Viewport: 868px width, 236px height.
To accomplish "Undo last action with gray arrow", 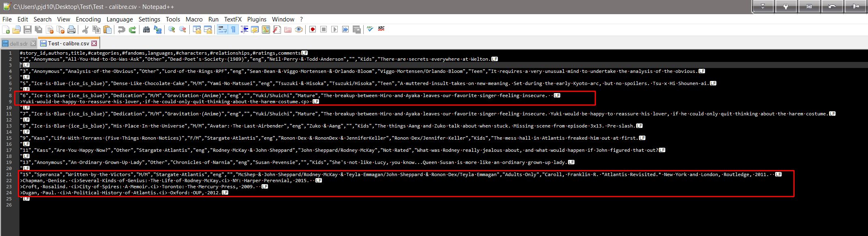I will 121,30.
